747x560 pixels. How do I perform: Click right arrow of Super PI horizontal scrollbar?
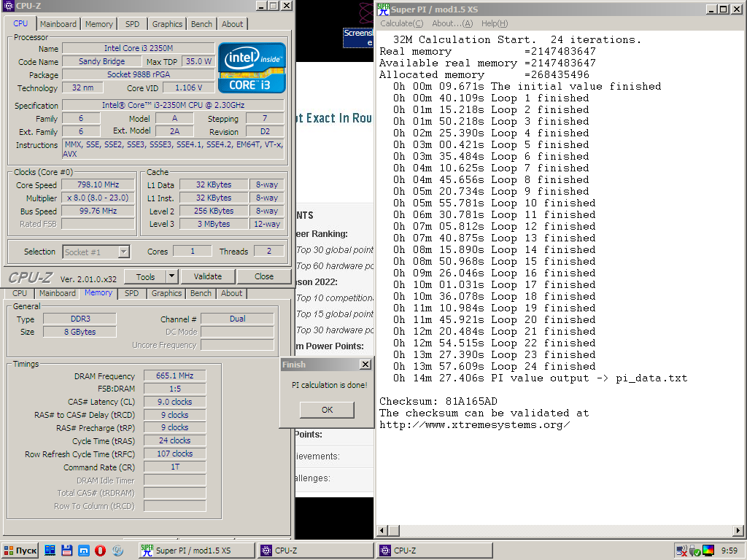738,531
